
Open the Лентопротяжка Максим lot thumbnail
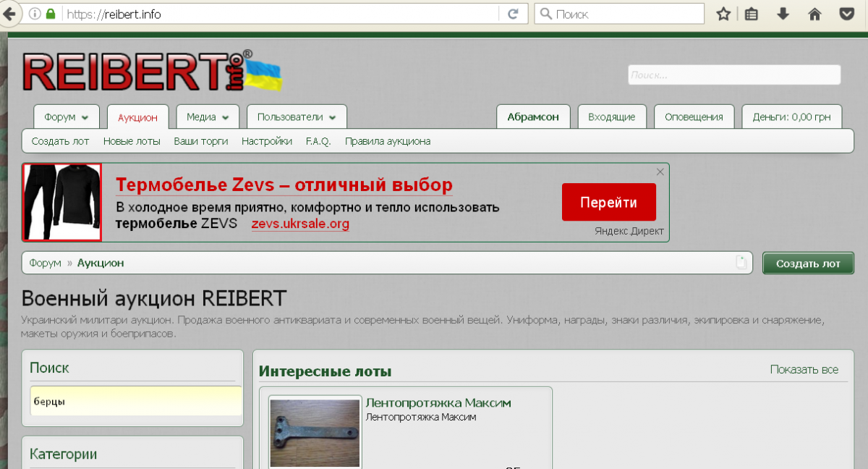(315, 433)
